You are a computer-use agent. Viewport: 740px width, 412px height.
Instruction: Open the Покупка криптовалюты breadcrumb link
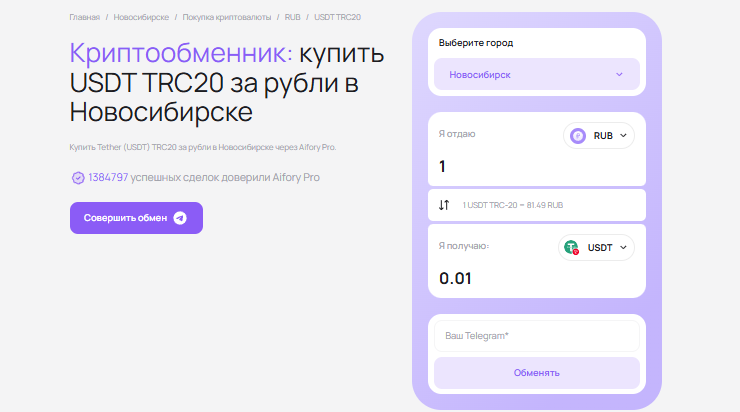tap(227, 17)
